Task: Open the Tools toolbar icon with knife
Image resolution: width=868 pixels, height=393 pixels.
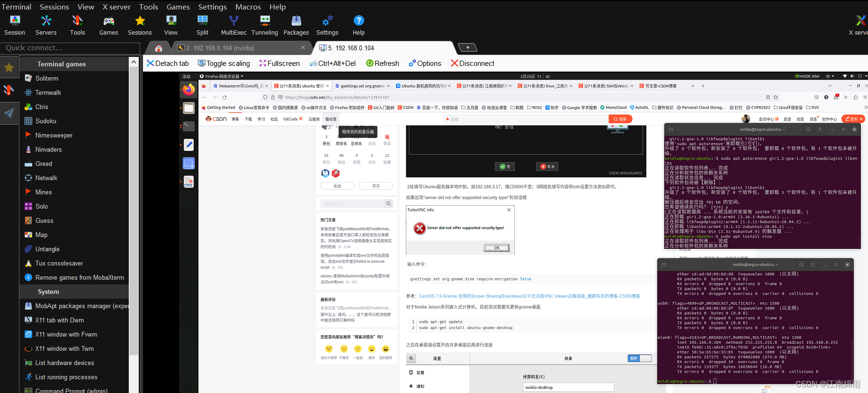Action: point(77,25)
